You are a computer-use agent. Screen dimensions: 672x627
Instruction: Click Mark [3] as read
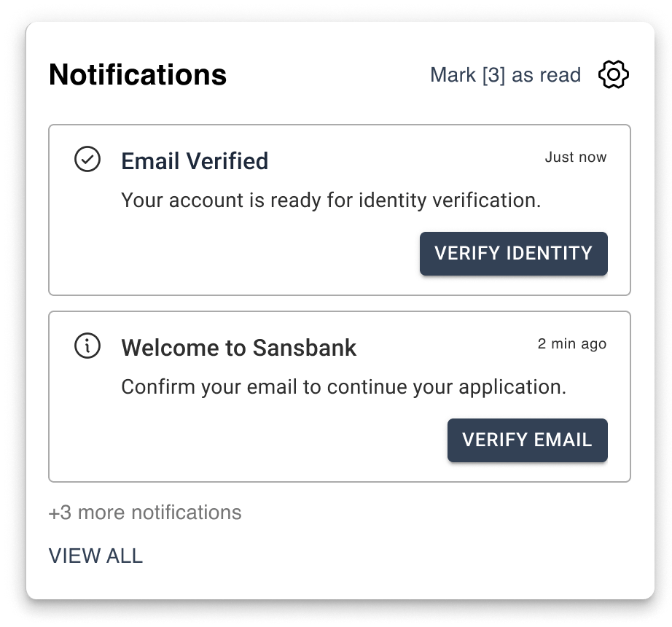505,74
